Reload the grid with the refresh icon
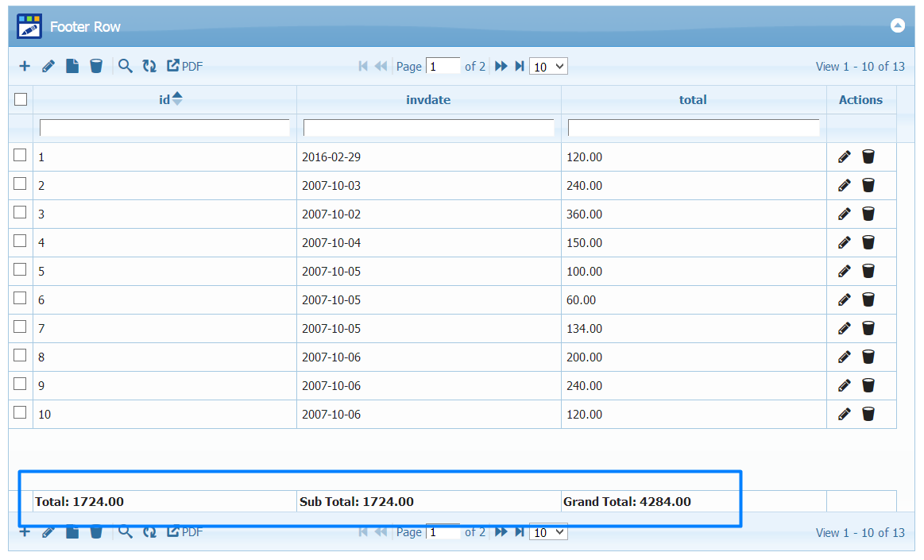 (x=149, y=67)
